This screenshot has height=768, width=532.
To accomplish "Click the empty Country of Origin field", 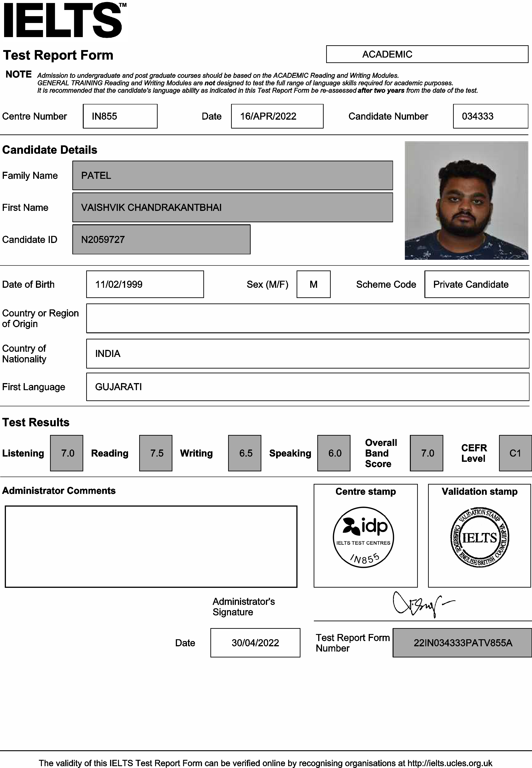I will point(307,318).
